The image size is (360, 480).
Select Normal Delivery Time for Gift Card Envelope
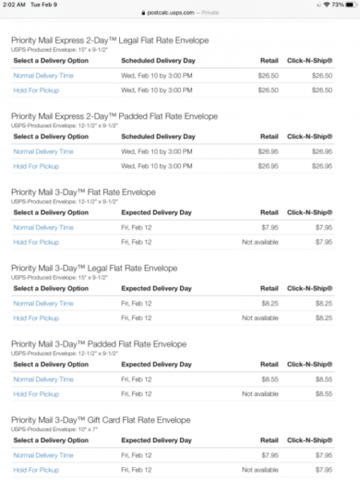click(43, 455)
